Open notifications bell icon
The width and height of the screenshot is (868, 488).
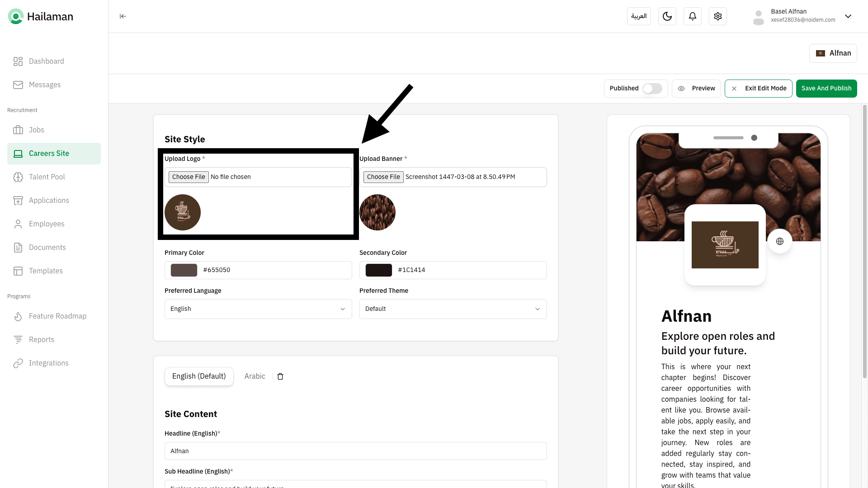coord(692,16)
